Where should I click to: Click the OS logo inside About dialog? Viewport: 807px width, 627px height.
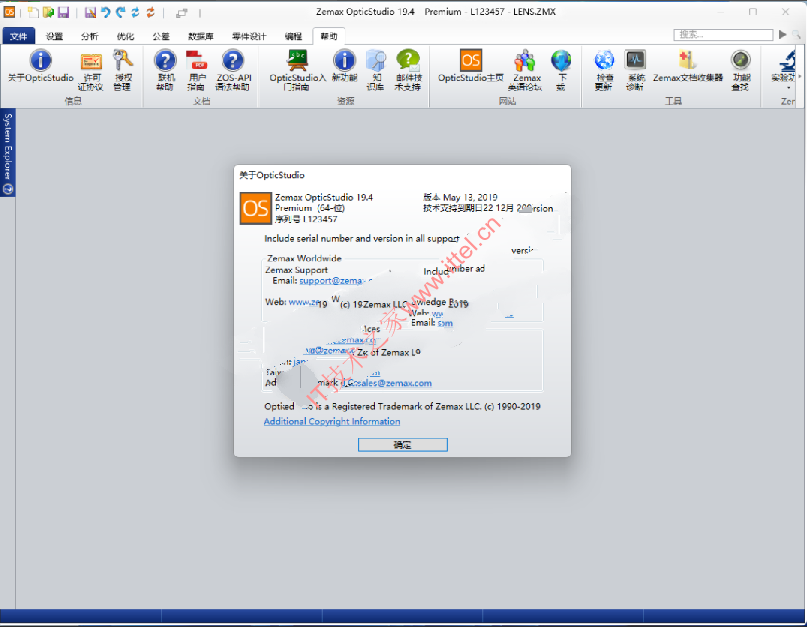pos(256,208)
